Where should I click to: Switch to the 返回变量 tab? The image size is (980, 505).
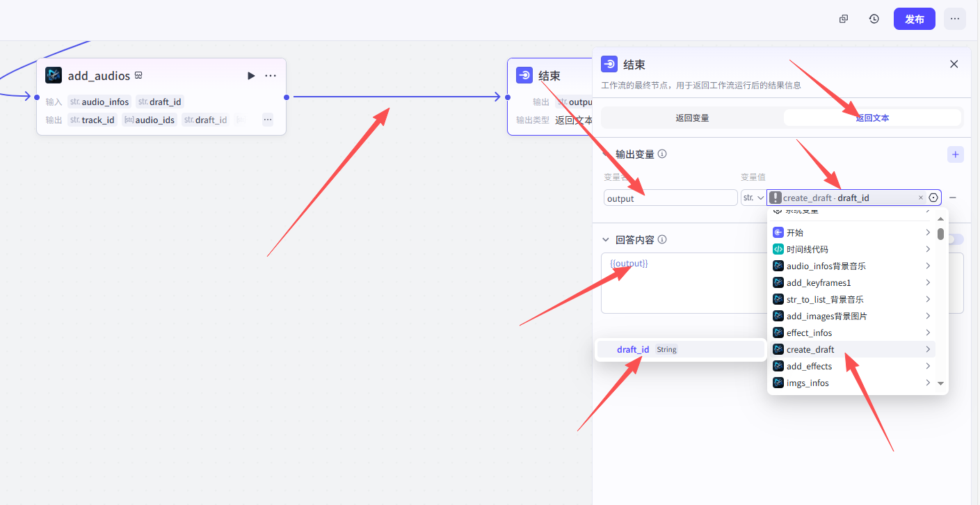point(692,118)
